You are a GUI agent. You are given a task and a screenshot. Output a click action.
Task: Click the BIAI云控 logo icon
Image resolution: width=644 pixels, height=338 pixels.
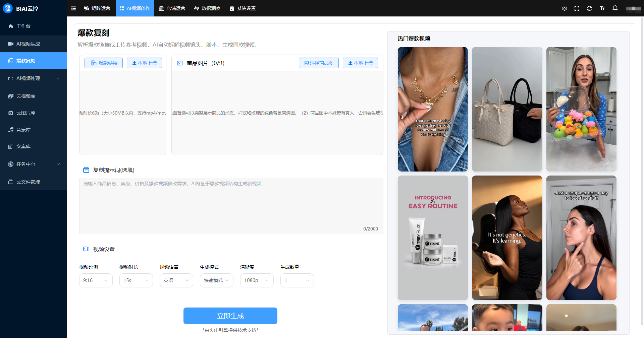(7, 8)
